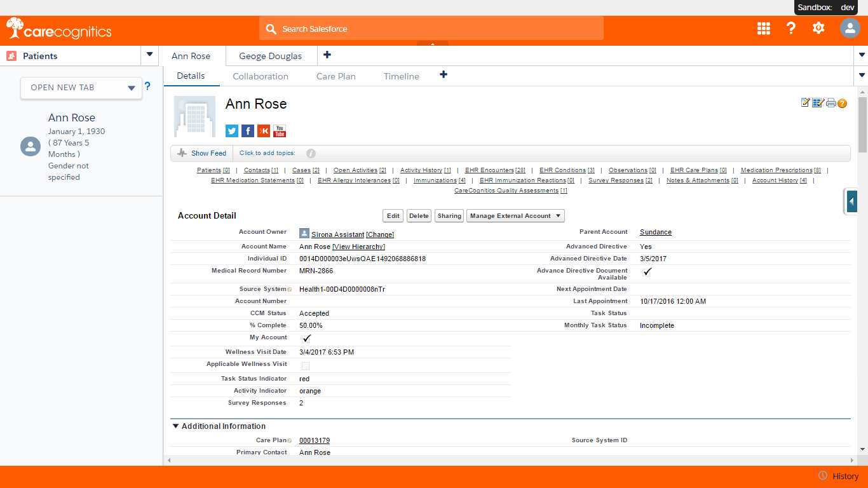
Task: Click the Search Salesforce input field
Action: coord(431,29)
